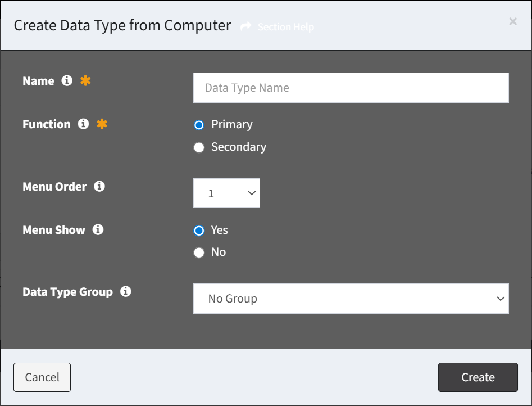Click the info icon next to Name
The height and width of the screenshot is (406, 532).
coord(67,80)
